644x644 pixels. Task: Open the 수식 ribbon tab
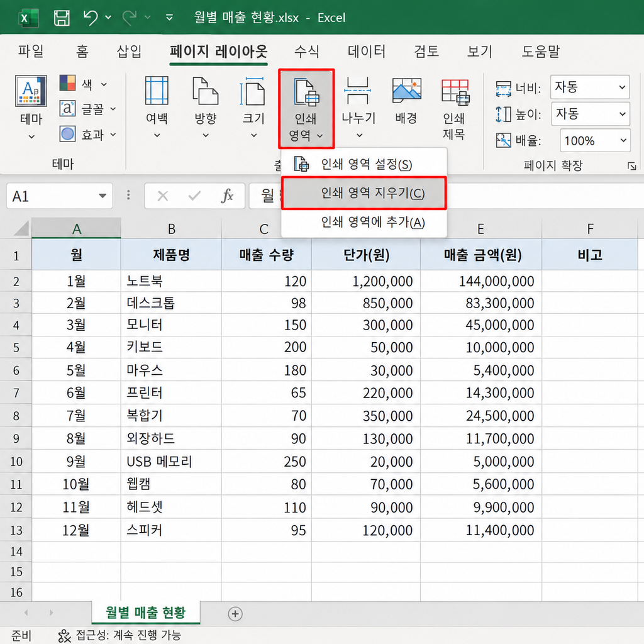[x=307, y=51]
